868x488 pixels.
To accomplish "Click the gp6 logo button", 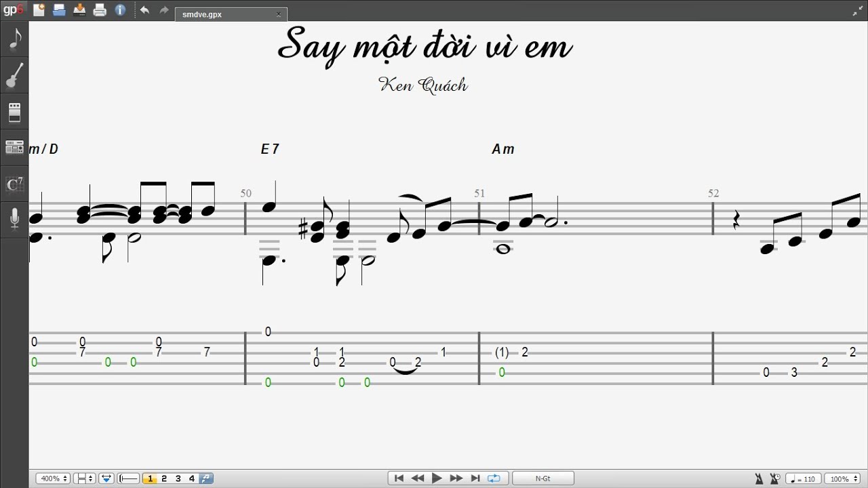I will pos(14,10).
